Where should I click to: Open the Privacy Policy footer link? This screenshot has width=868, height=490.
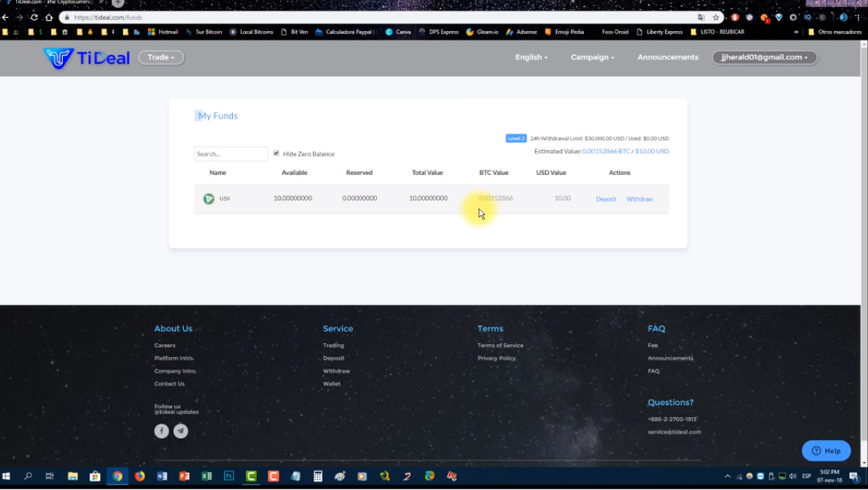[497, 358]
